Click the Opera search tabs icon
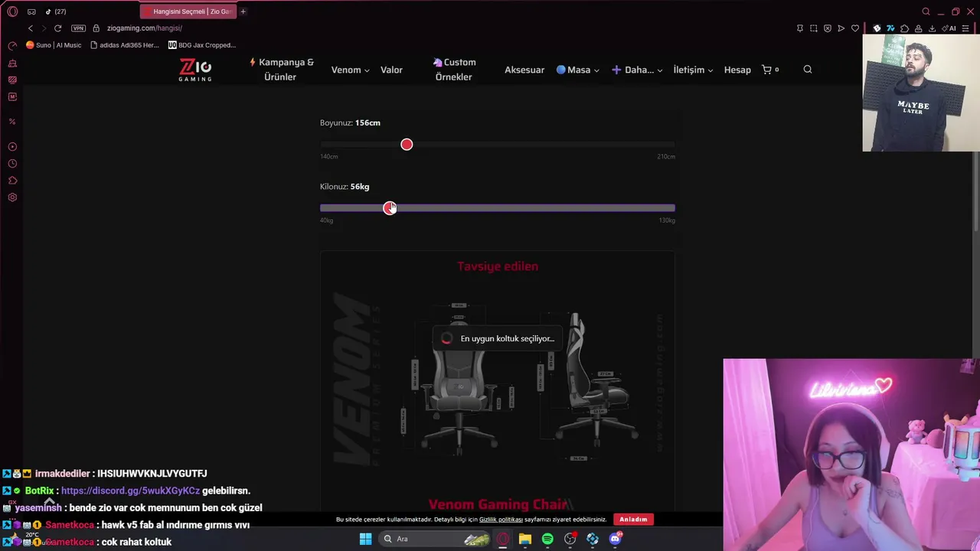Screen dimensions: 980x551 (x=926, y=11)
